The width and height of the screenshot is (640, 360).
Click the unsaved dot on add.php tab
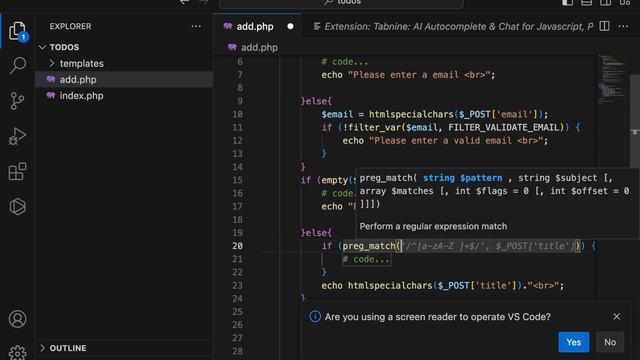coord(290,27)
